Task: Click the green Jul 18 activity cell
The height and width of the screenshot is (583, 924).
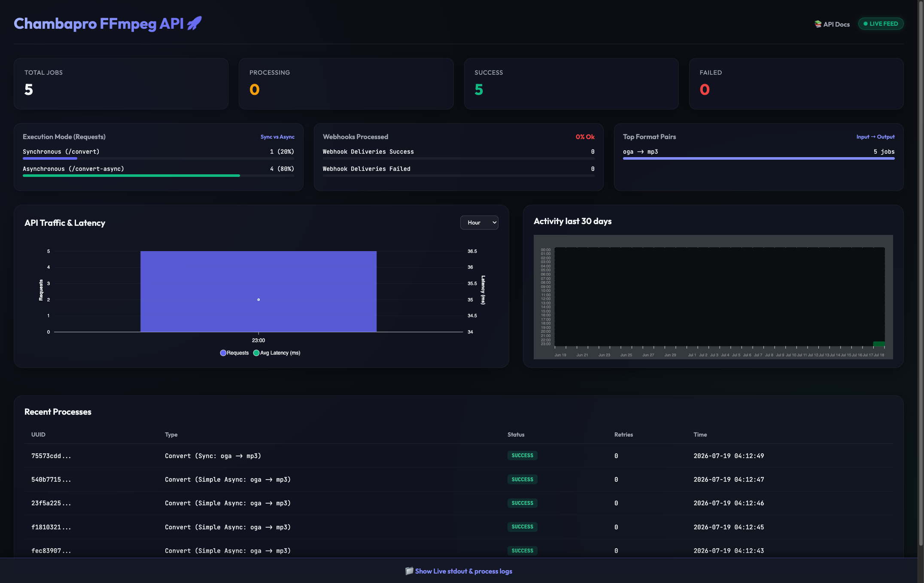Action: (879, 344)
